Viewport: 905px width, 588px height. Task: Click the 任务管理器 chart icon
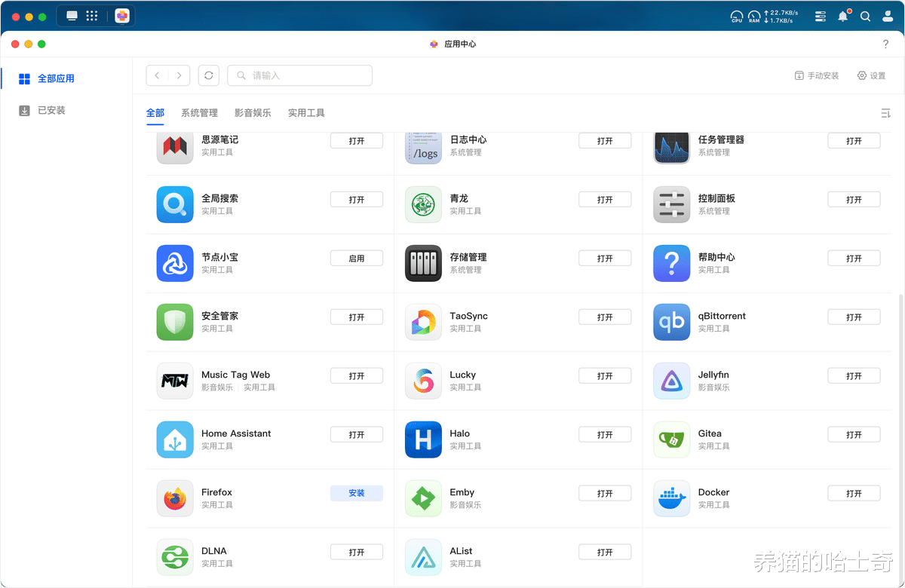coord(672,147)
